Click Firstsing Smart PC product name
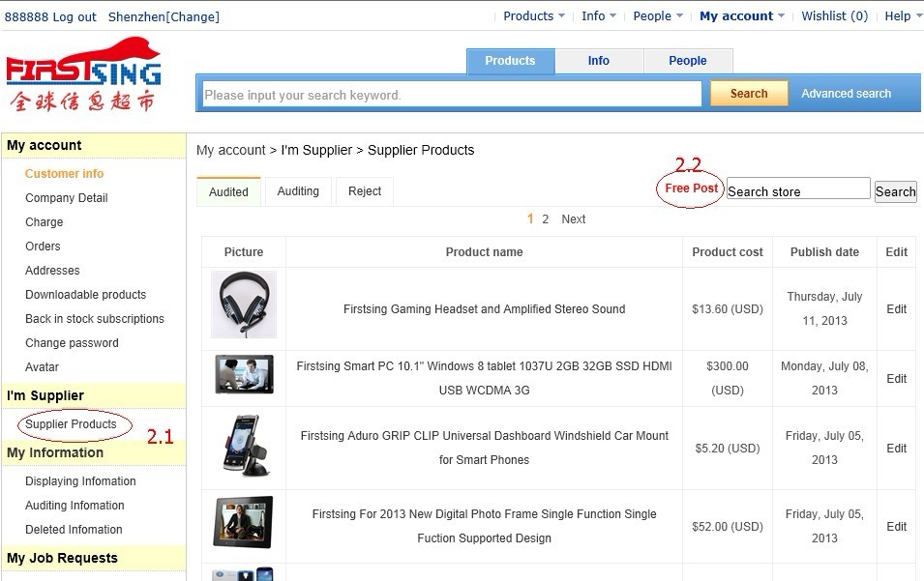 [485, 378]
